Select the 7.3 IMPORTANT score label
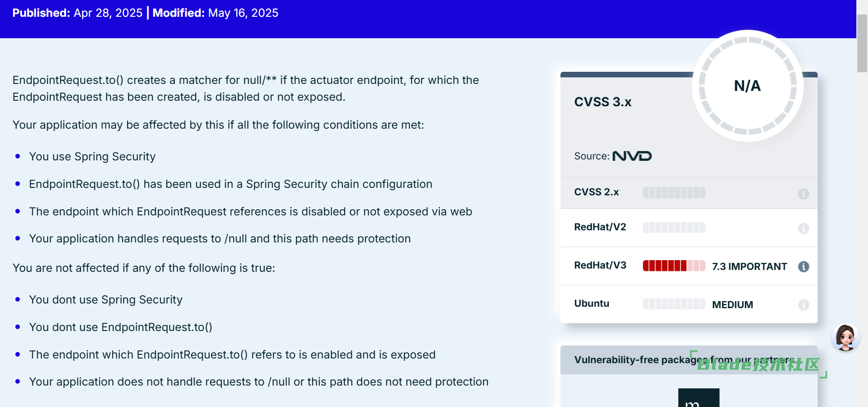The width and height of the screenshot is (868, 407). (x=749, y=267)
